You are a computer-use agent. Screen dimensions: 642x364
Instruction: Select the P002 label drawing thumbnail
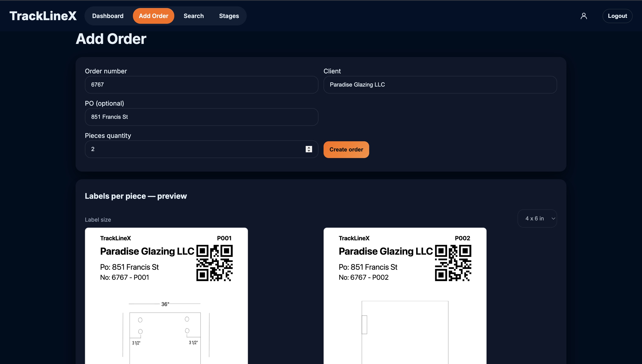(405, 333)
